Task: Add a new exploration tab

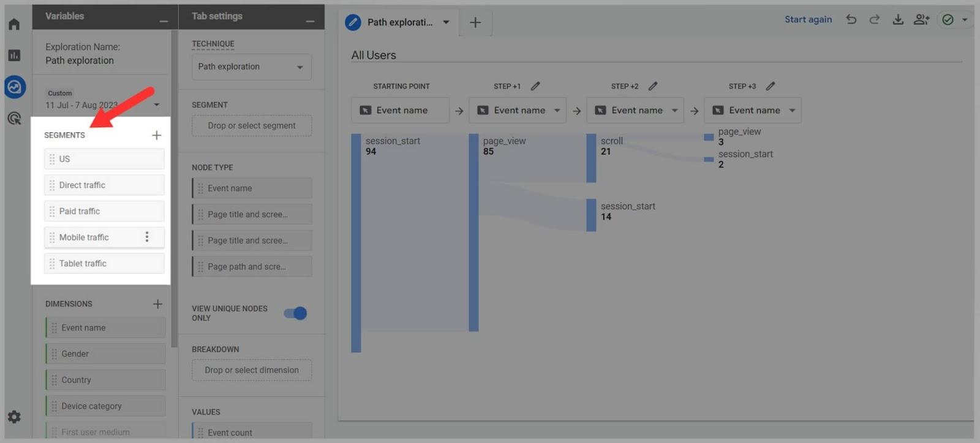Action: pyautogui.click(x=475, y=23)
